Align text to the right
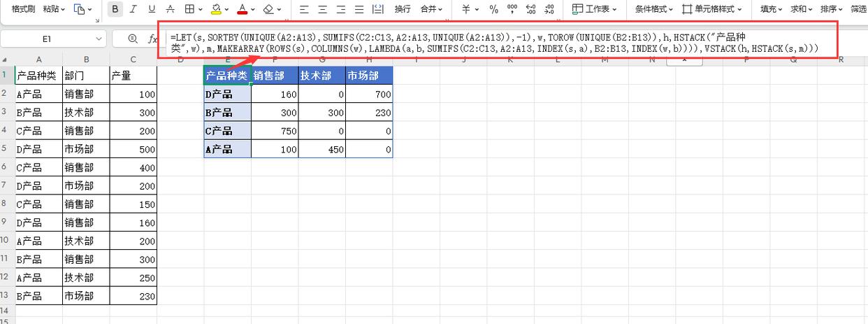Screen dimensions: 868x324 340,9
